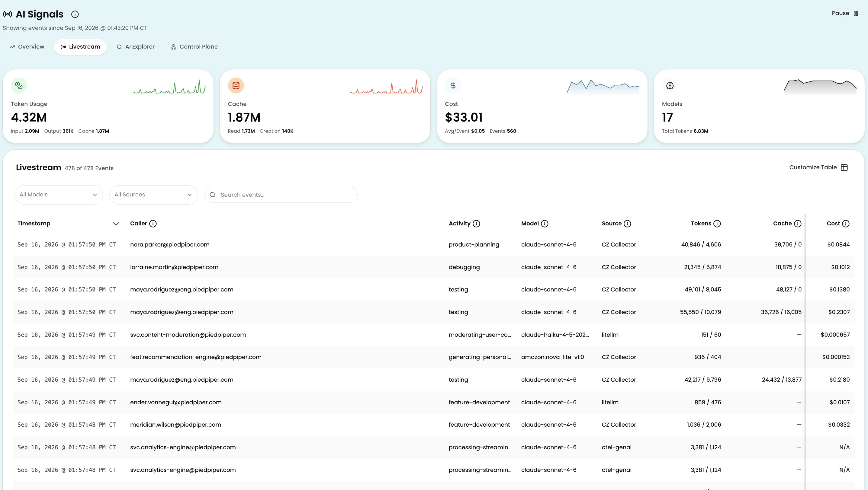Open the Models trend sparkline
Screen dimensions: 868x490
point(820,87)
